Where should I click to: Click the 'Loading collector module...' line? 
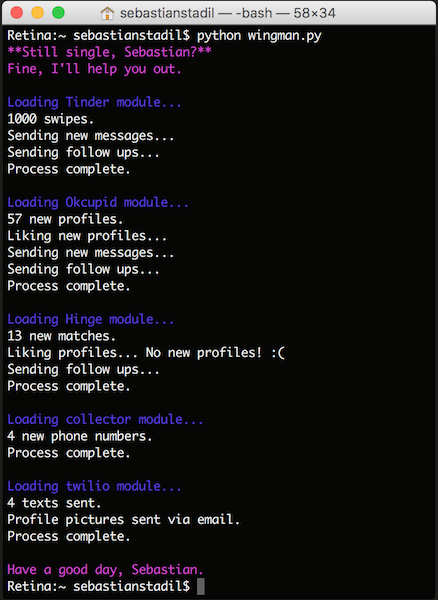[x=105, y=419]
